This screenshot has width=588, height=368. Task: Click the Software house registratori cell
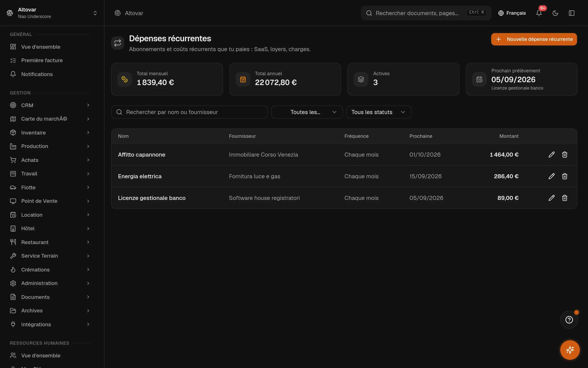(264, 198)
